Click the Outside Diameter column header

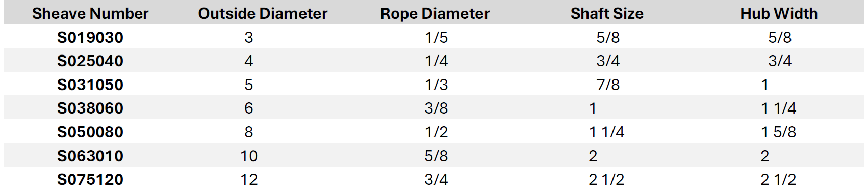[x=263, y=14]
